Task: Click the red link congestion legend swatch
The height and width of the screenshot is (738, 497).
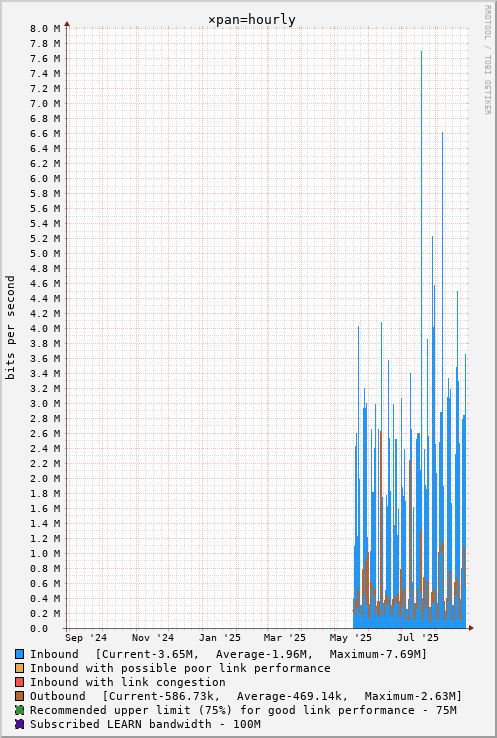Action: [x=19, y=682]
